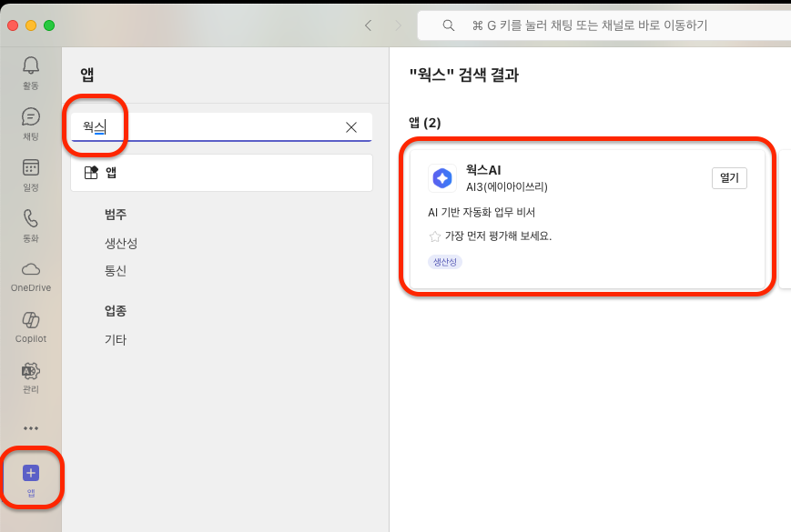Open the Activity bell icon
Viewport: 791px width, 532px height.
(31, 66)
